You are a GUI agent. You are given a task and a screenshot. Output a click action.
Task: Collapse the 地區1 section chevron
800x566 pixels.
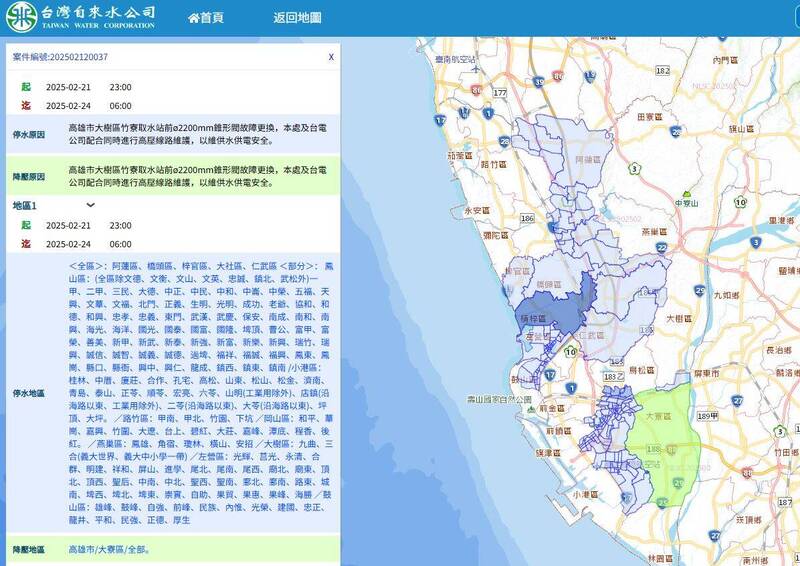tap(90, 205)
